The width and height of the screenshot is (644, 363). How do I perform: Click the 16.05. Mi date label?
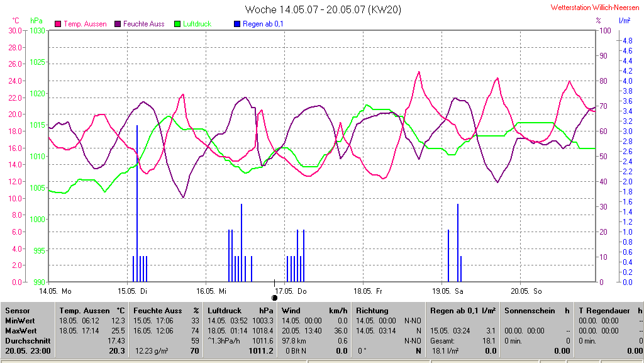click(211, 291)
